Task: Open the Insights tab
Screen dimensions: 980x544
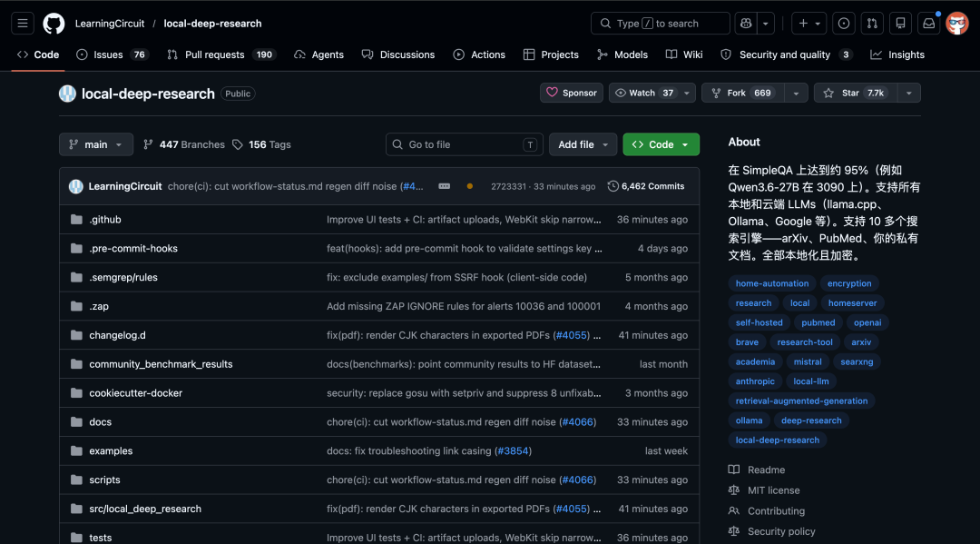Action: (897, 54)
